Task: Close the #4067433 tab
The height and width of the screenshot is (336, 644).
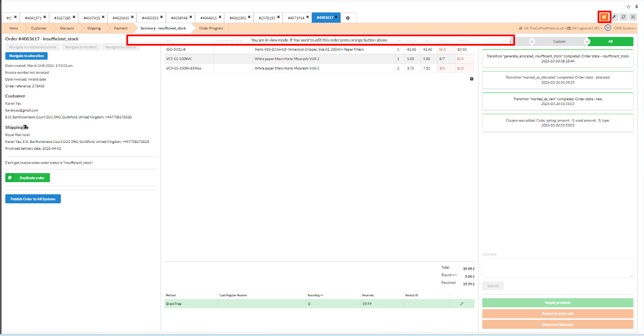Action: coord(103,17)
